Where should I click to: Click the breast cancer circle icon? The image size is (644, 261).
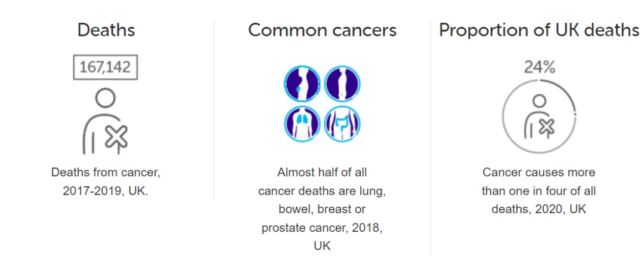click(302, 84)
